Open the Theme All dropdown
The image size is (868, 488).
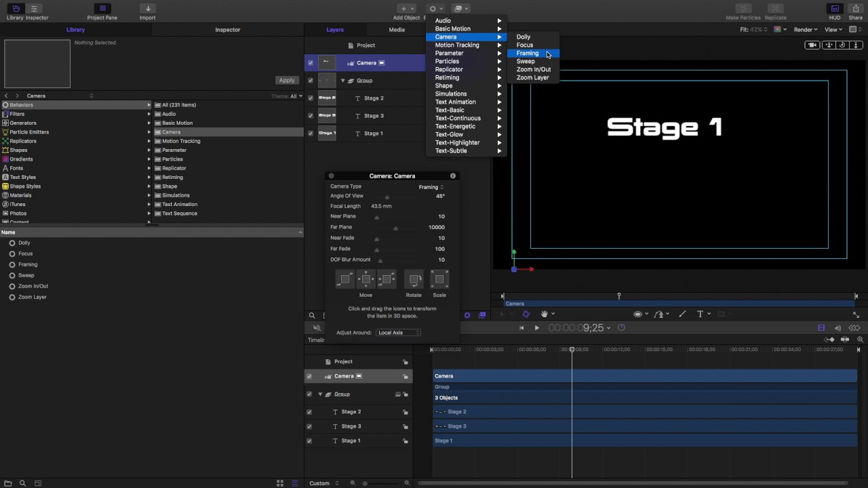click(x=296, y=96)
